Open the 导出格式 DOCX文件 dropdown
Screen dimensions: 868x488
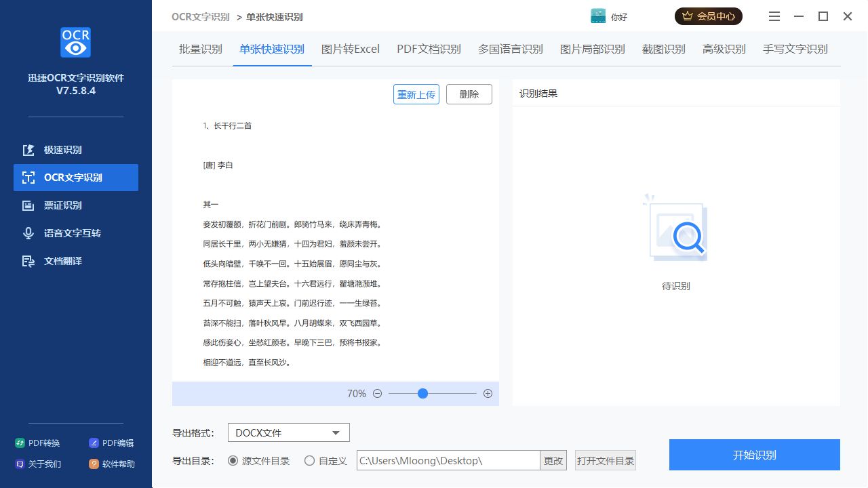pyautogui.click(x=289, y=432)
